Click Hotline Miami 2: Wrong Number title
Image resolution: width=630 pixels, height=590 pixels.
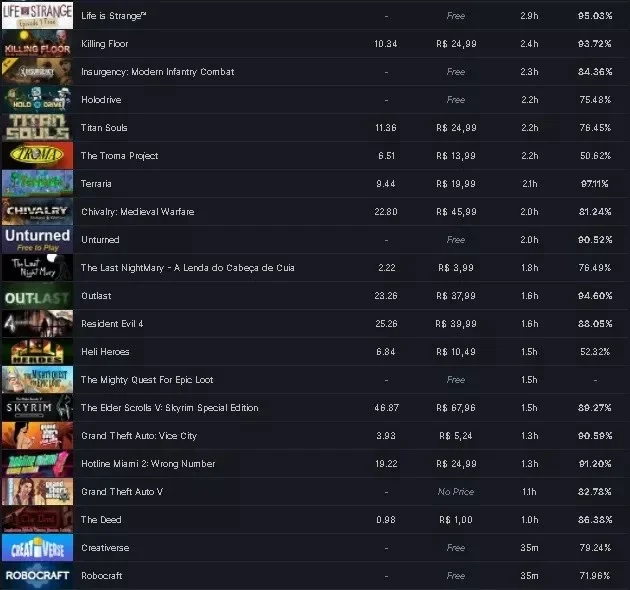pyautogui.click(x=148, y=463)
